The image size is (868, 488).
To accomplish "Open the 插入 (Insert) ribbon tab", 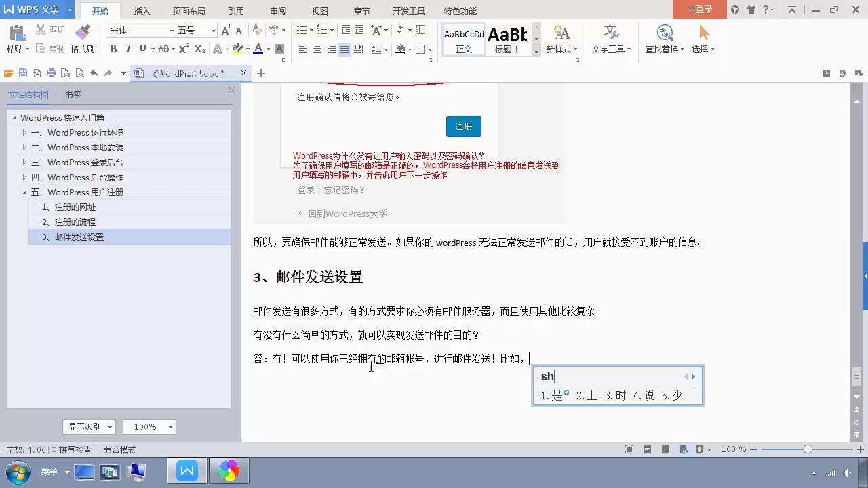I will [142, 11].
